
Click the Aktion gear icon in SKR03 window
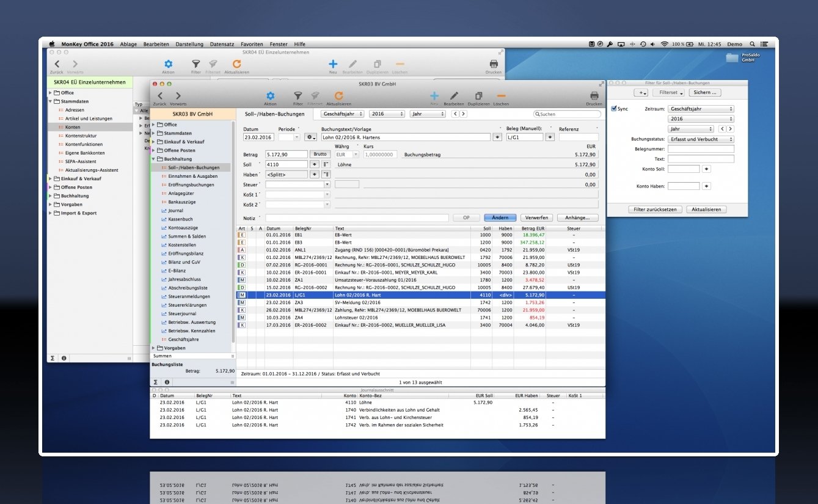click(270, 96)
